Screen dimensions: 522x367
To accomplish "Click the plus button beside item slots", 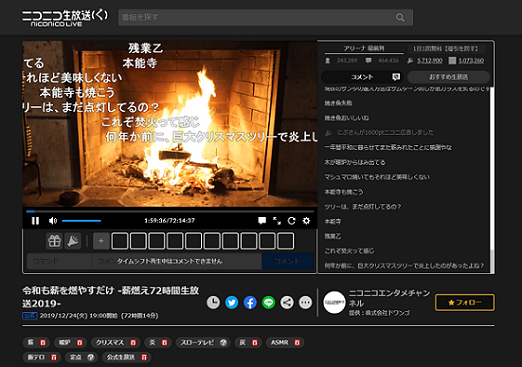I will pyautogui.click(x=101, y=241).
